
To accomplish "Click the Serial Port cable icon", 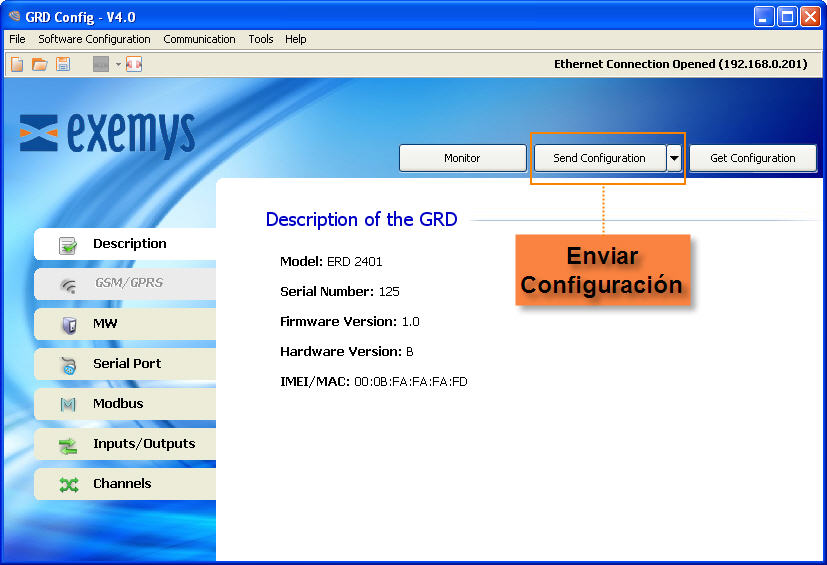I will coord(69,365).
